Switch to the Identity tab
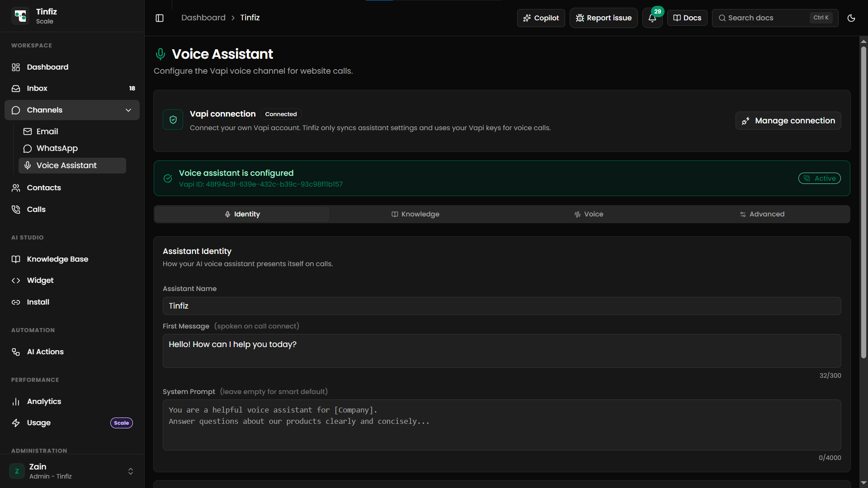The height and width of the screenshot is (488, 868). 242,214
